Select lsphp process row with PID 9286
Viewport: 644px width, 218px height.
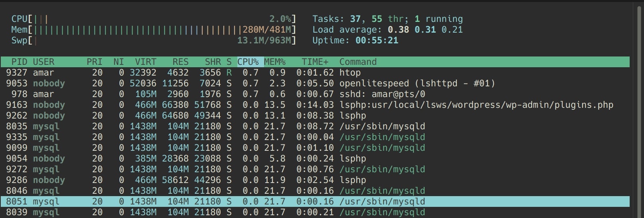[315, 180]
